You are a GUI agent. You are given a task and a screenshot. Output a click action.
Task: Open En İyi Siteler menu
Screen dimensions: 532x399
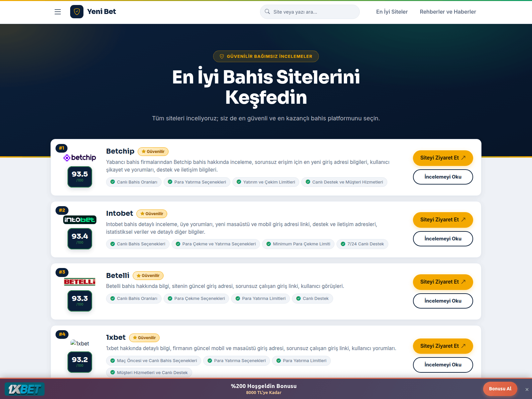[x=392, y=12]
